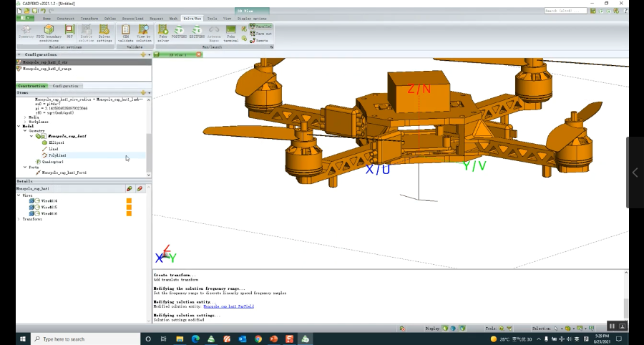Image resolution: width=644 pixels, height=345 pixels.
Task: Click the orange swatch for Wire4616
Action: pos(129,213)
